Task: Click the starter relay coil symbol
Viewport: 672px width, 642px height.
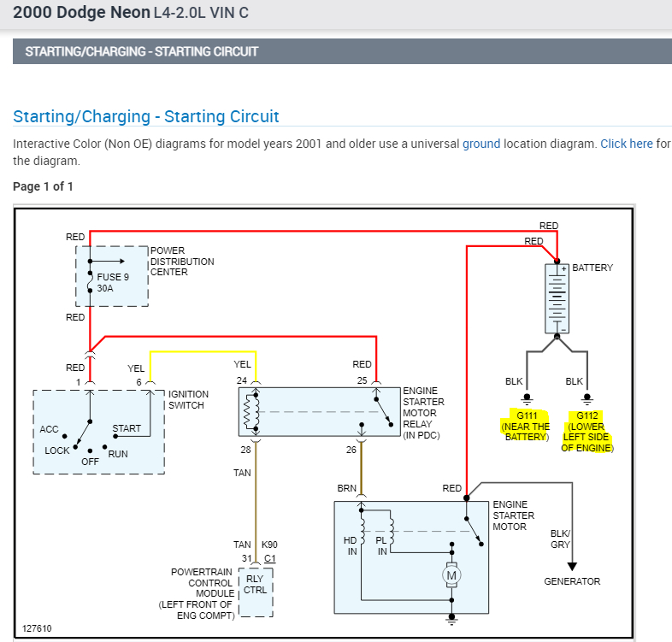Action: pyautogui.click(x=251, y=412)
